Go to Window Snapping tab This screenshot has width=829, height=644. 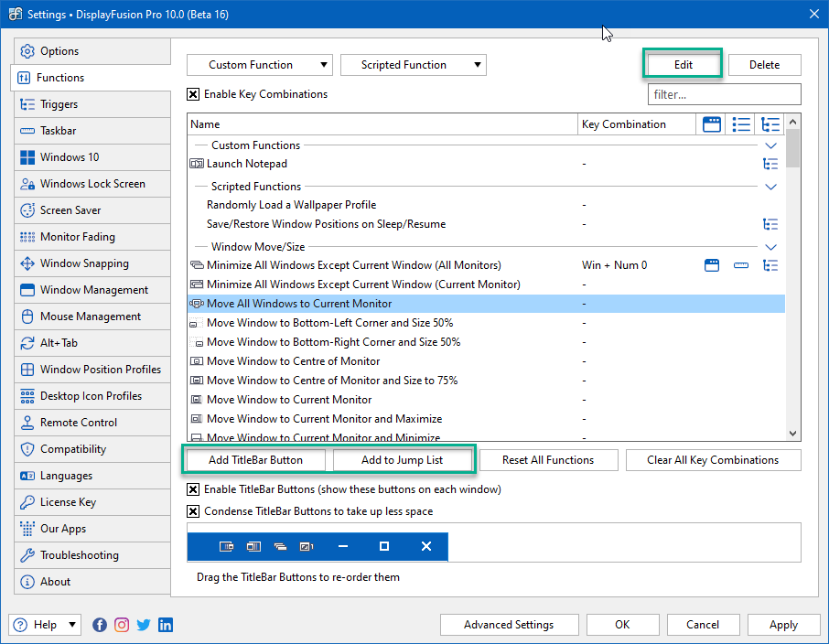(92, 263)
